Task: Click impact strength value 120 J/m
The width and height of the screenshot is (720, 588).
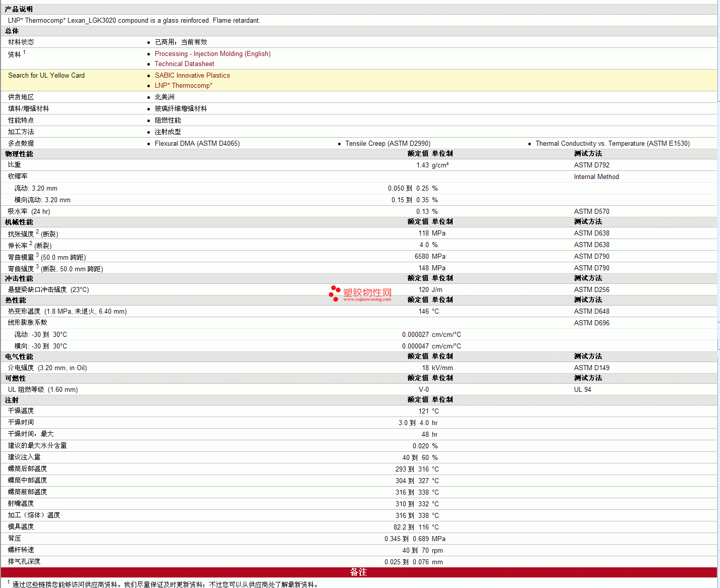Action: pyautogui.click(x=430, y=290)
